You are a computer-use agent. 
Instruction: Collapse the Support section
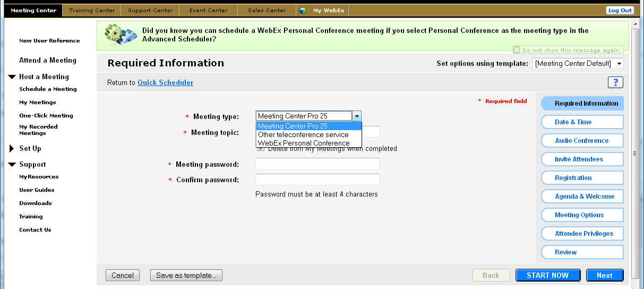point(12,165)
